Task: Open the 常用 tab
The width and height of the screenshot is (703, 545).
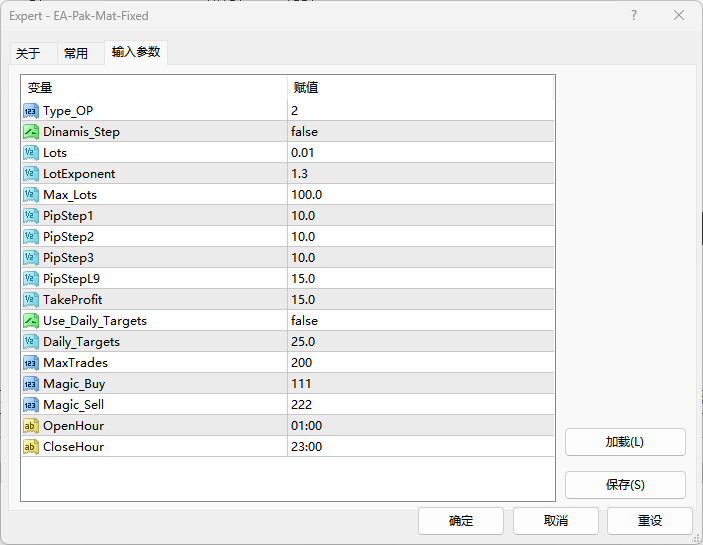Action: point(76,54)
